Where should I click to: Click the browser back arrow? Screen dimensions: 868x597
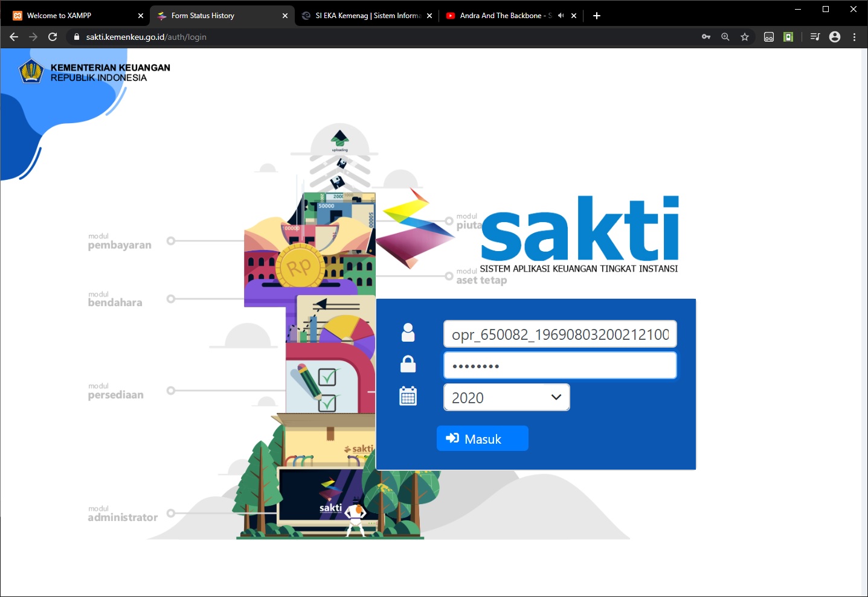pyautogui.click(x=14, y=37)
